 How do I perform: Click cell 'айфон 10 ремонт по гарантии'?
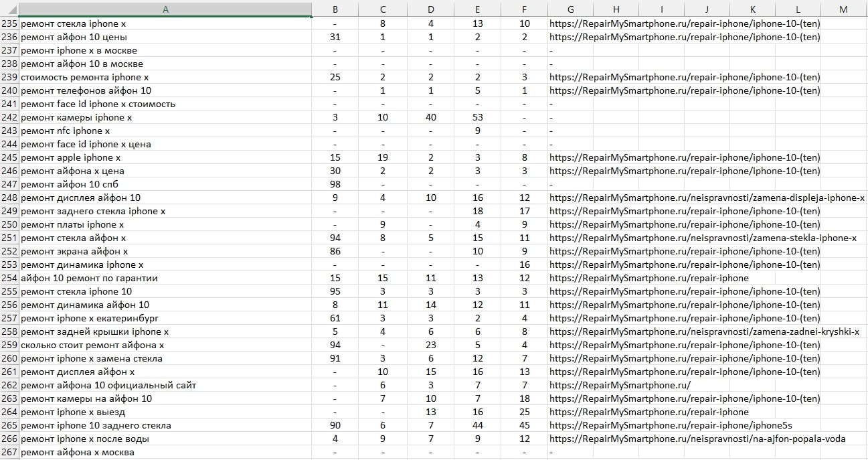click(165, 278)
